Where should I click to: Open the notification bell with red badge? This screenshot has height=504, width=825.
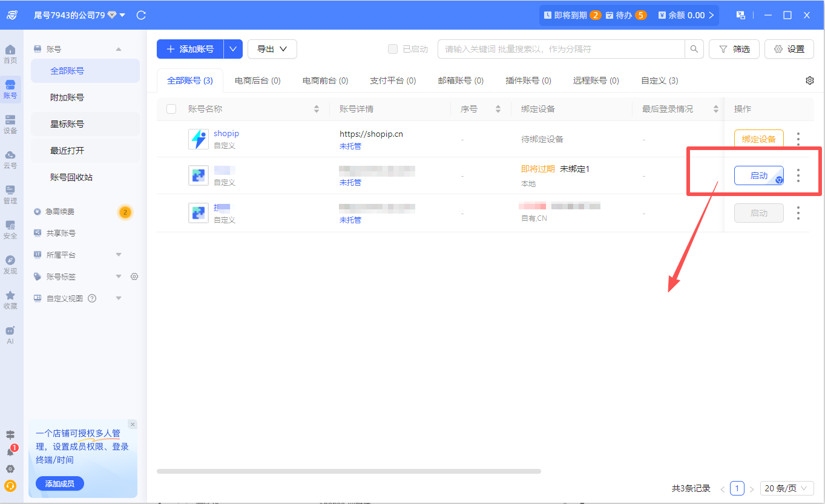[10, 451]
